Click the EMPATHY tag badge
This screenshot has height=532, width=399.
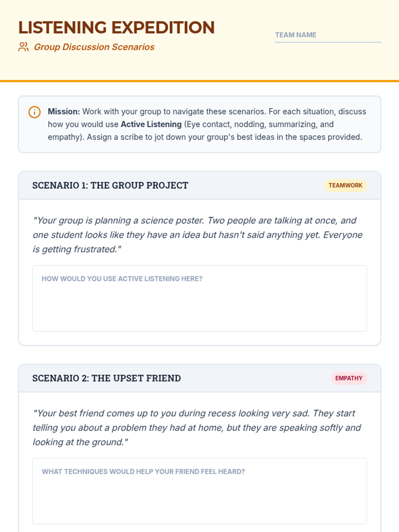click(x=349, y=378)
